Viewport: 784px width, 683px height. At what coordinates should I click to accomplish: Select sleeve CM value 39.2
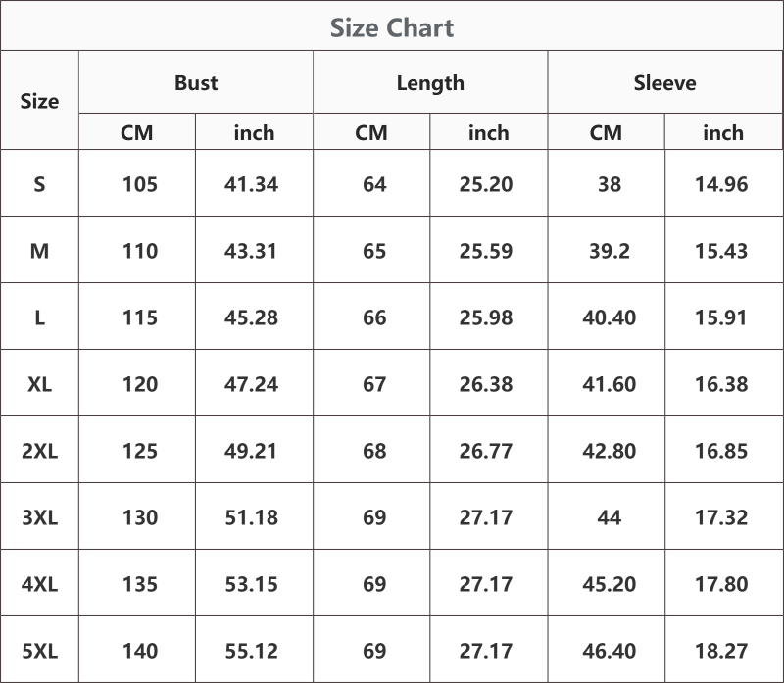pyautogui.click(x=609, y=251)
